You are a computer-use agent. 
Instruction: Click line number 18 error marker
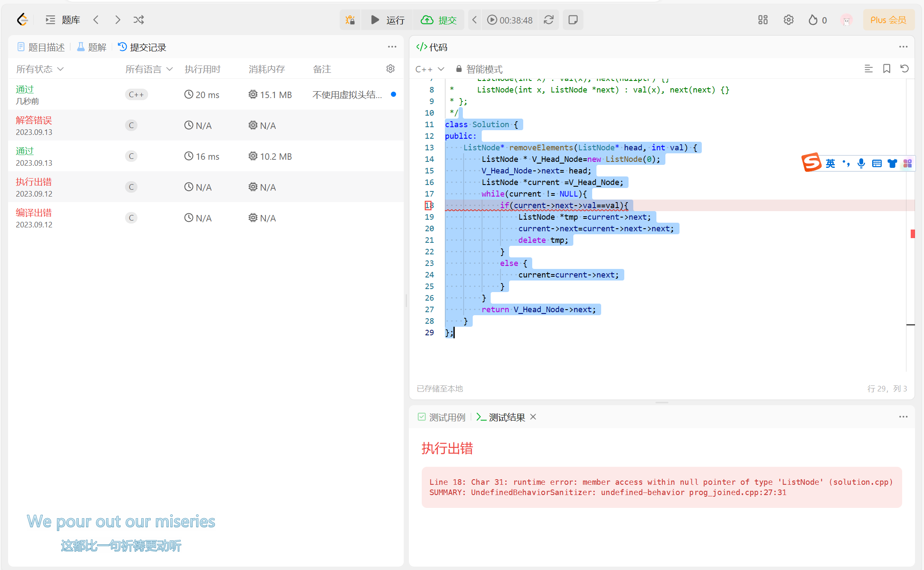coord(429,206)
